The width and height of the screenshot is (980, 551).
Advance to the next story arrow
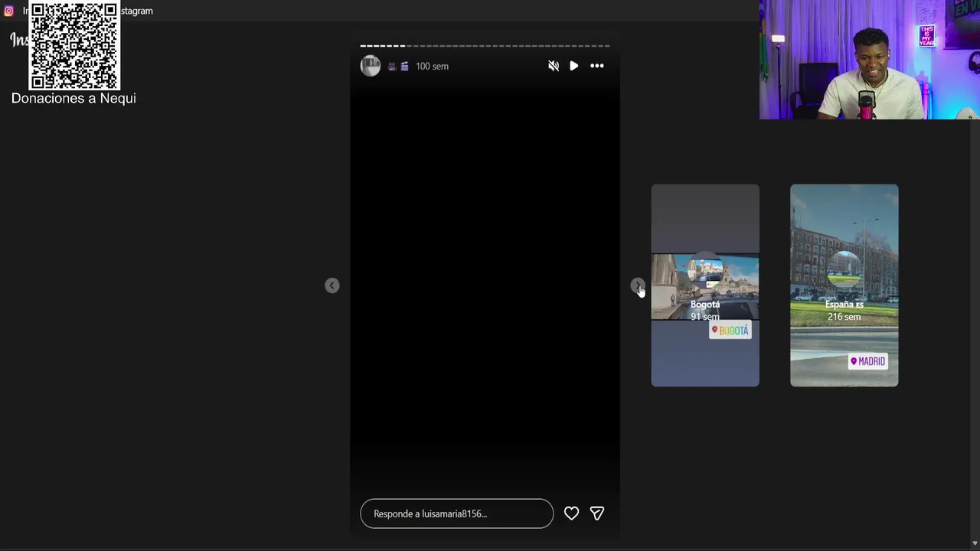point(638,285)
